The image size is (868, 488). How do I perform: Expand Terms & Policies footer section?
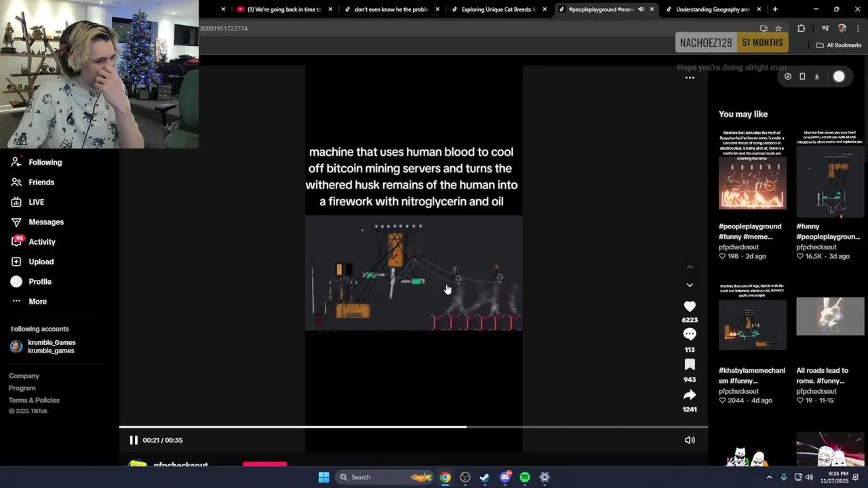34,401
